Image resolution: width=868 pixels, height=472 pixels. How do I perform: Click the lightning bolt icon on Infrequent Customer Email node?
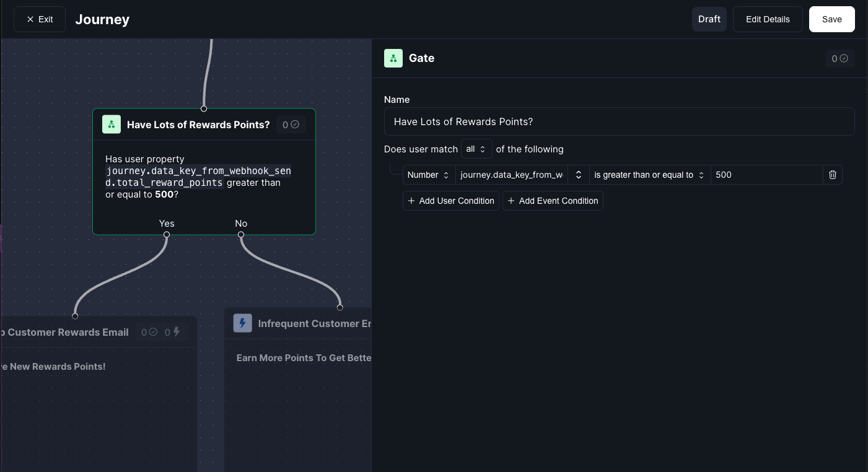click(242, 323)
